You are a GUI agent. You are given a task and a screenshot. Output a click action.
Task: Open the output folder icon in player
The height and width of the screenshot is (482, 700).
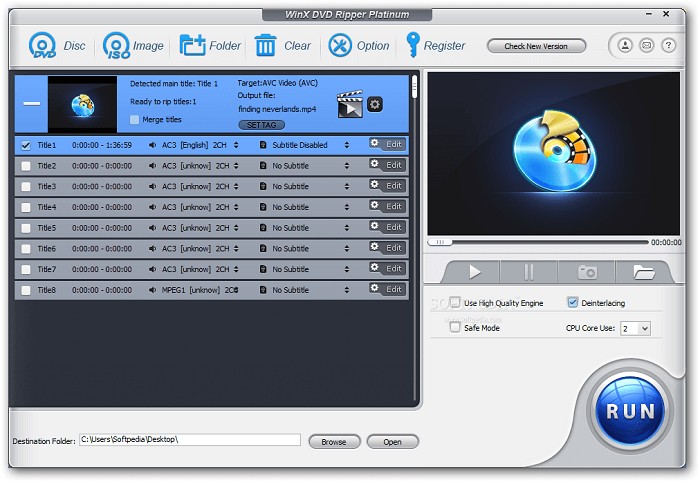pyautogui.click(x=642, y=272)
